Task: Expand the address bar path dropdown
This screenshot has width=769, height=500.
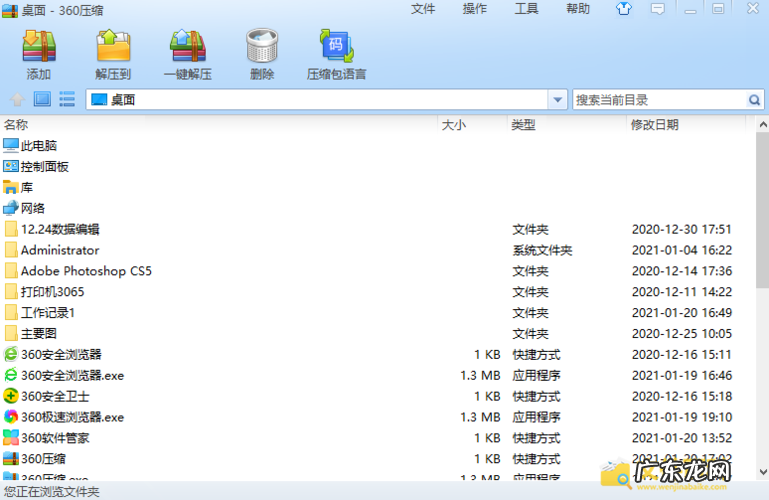Action: [x=558, y=100]
